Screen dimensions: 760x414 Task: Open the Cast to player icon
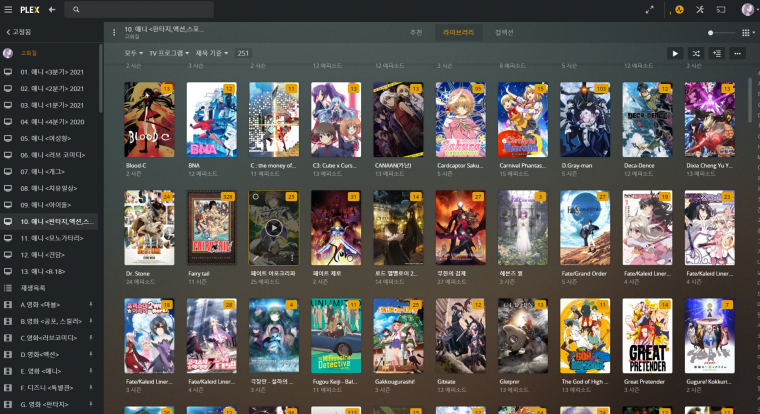click(x=721, y=9)
